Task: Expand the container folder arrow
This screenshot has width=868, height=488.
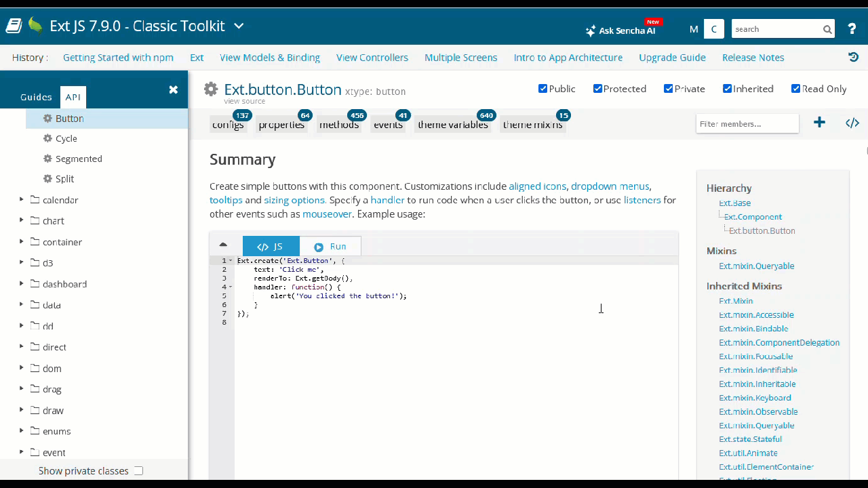Action: click(x=21, y=241)
